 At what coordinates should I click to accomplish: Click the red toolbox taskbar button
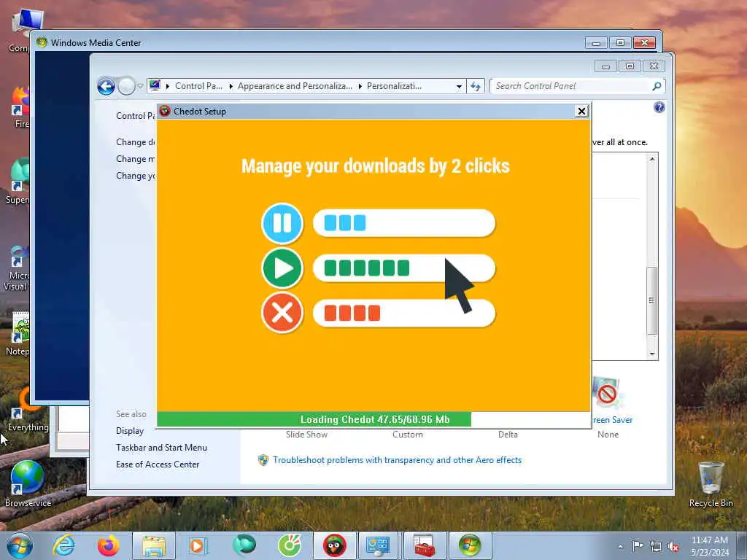(425, 545)
